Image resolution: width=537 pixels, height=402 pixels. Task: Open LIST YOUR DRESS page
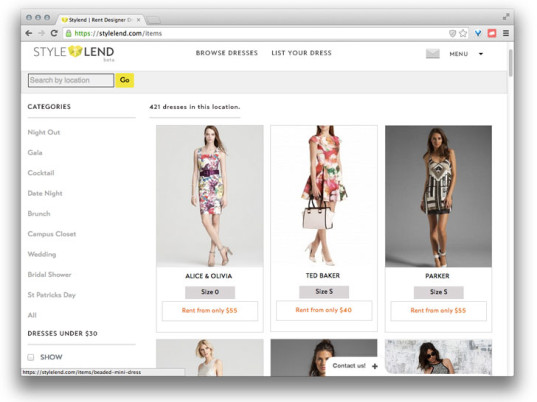coord(301,53)
